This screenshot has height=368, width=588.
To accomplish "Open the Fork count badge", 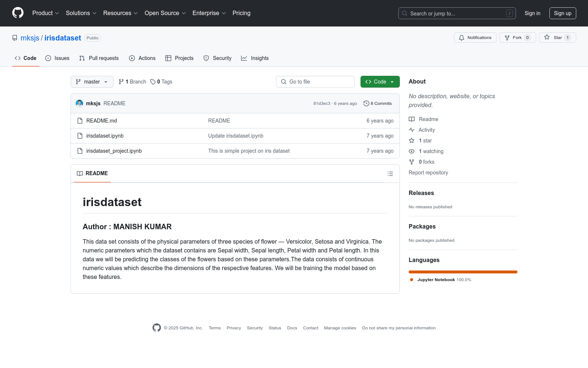I will pyautogui.click(x=527, y=38).
